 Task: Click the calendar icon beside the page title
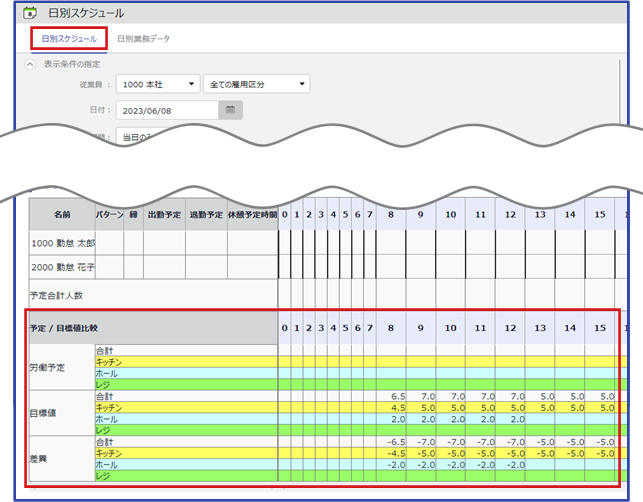30,13
